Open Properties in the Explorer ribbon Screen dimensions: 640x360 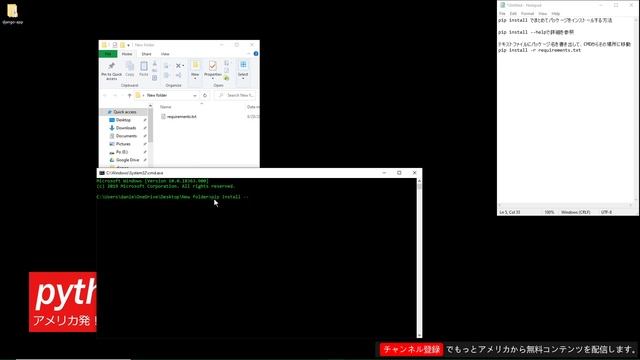[x=213, y=69]
